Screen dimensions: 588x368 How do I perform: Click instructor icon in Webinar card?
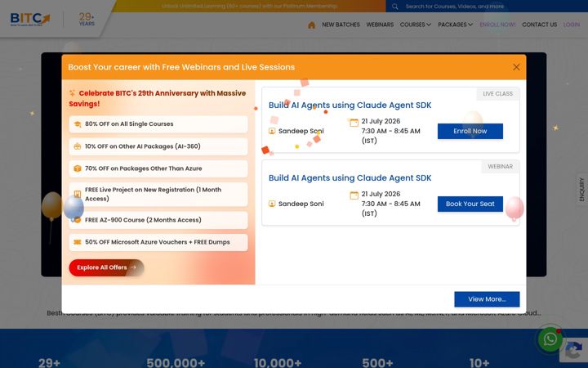pyautogui.click(x=272, y=204)
